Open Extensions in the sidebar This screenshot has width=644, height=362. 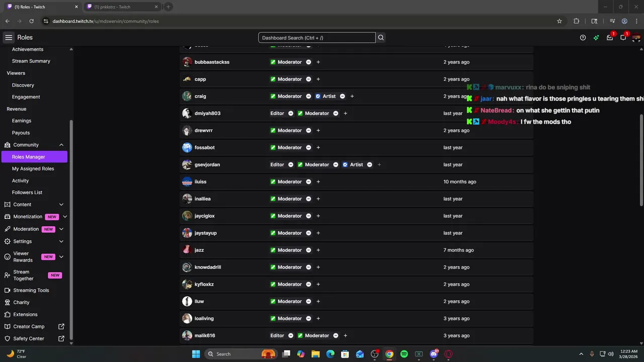tap(25, 314)
